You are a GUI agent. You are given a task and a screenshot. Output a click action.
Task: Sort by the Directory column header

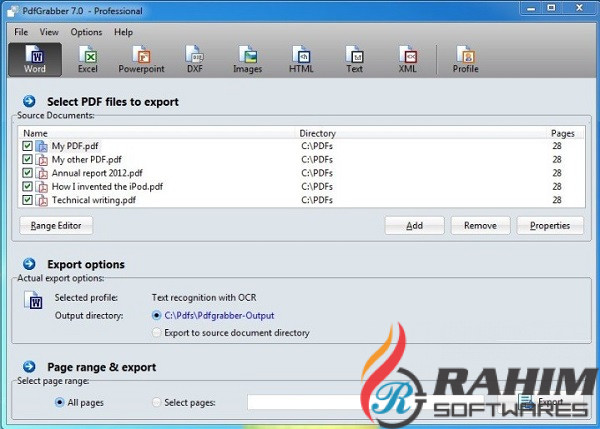(317, 133)
